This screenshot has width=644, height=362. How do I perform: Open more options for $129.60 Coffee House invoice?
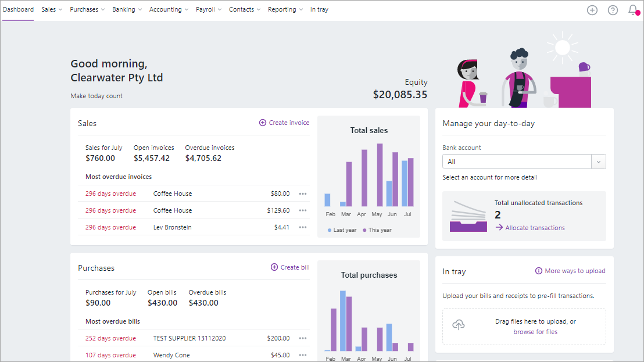[x=302, y=211]
